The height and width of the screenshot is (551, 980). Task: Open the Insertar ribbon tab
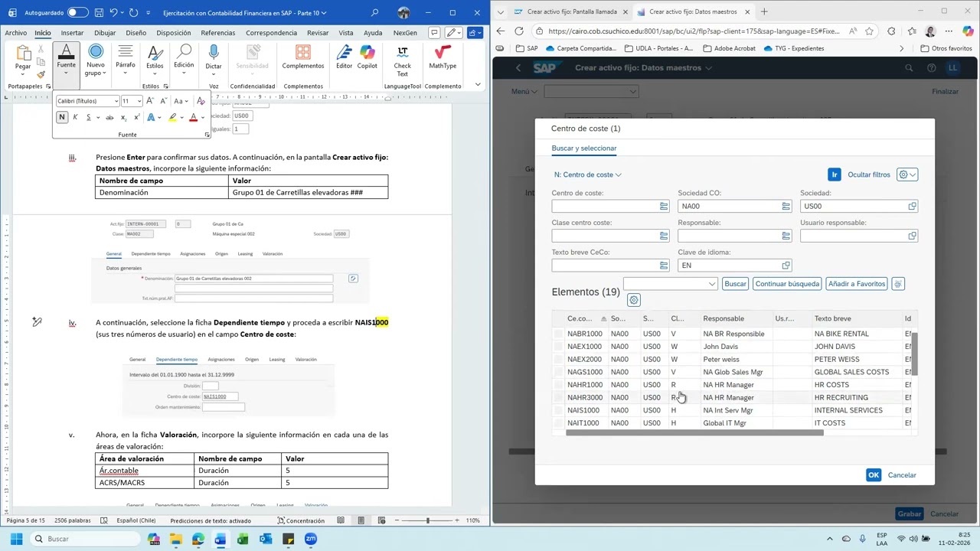72,33
